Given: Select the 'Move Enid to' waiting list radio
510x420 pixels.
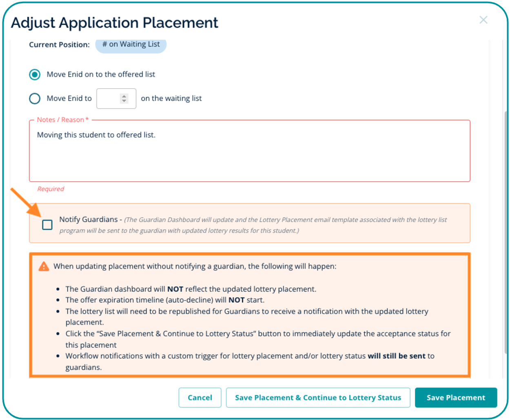Looking at the screenshot, I should (x=35, y=99).
